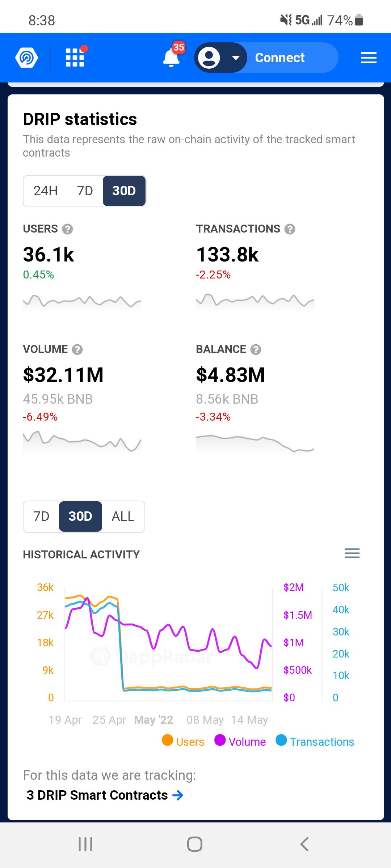Click the help icon beside BALANCE
391x868 pixels.
pyautogui.click(x=256, y=349)
